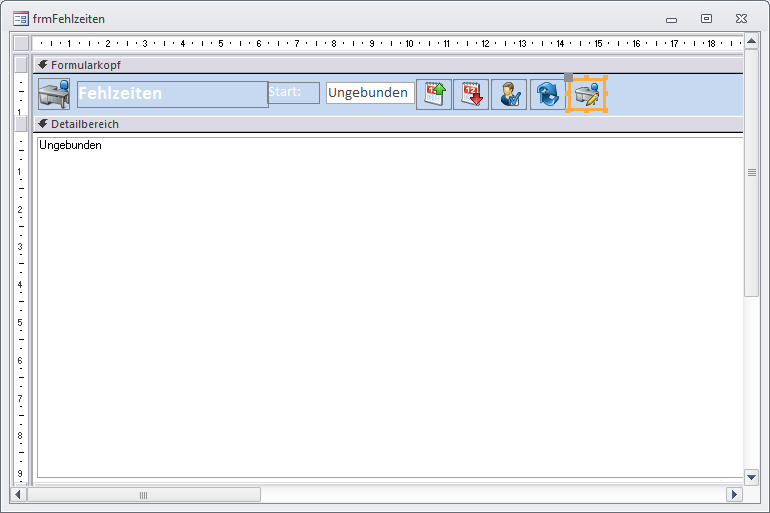The image size is (770, 513).
Task: Click the horizontal scrollbar left arrow
Action: [x=18, y=494]
